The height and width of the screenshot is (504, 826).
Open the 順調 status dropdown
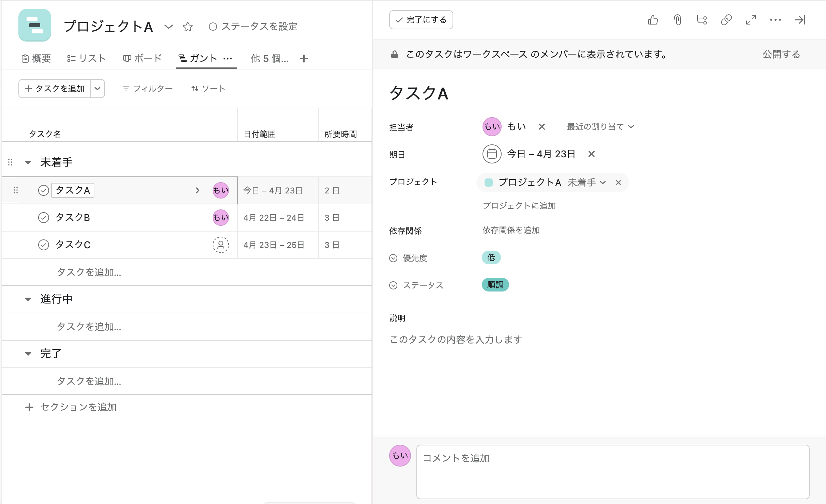click(x=495, y=285)
